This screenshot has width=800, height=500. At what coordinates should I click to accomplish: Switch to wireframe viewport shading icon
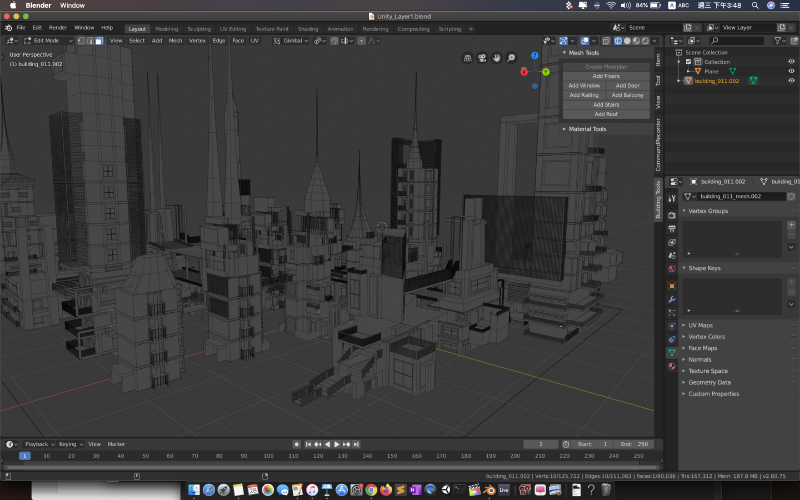[x=618, y=41]
